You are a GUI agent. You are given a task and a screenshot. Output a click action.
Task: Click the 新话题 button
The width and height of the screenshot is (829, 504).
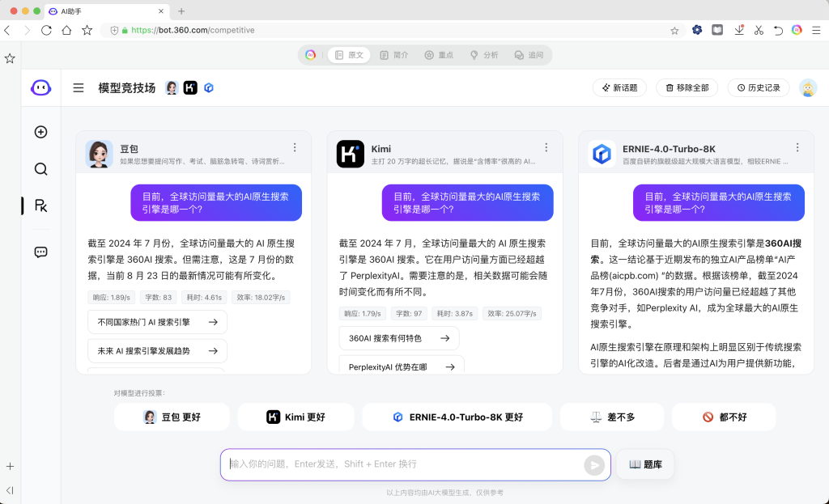[619, 87]
